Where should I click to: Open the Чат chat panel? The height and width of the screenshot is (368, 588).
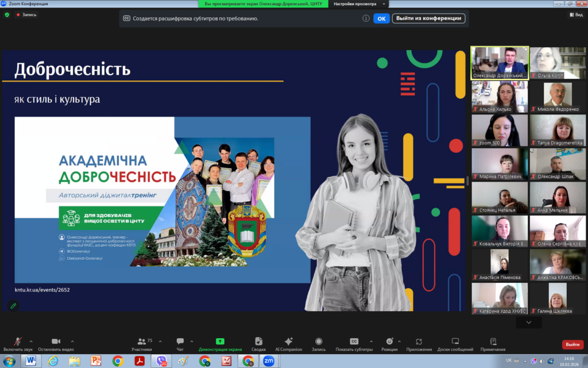click(x=180, y=342)
